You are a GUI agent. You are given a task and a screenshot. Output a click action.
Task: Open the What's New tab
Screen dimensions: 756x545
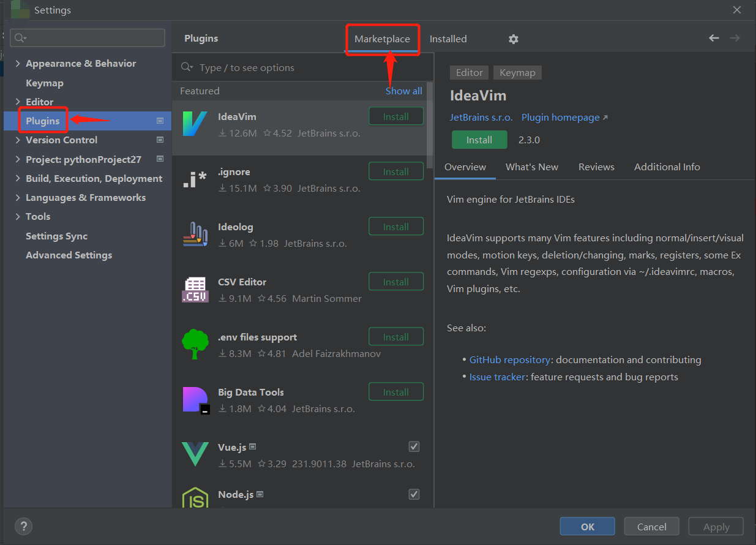coord(532,167)
